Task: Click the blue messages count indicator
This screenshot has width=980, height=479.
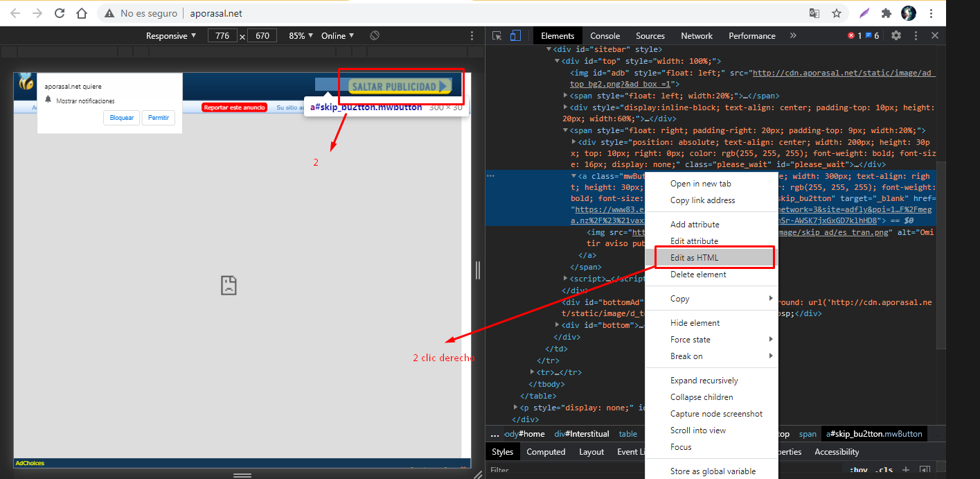Action: (872, 35)
